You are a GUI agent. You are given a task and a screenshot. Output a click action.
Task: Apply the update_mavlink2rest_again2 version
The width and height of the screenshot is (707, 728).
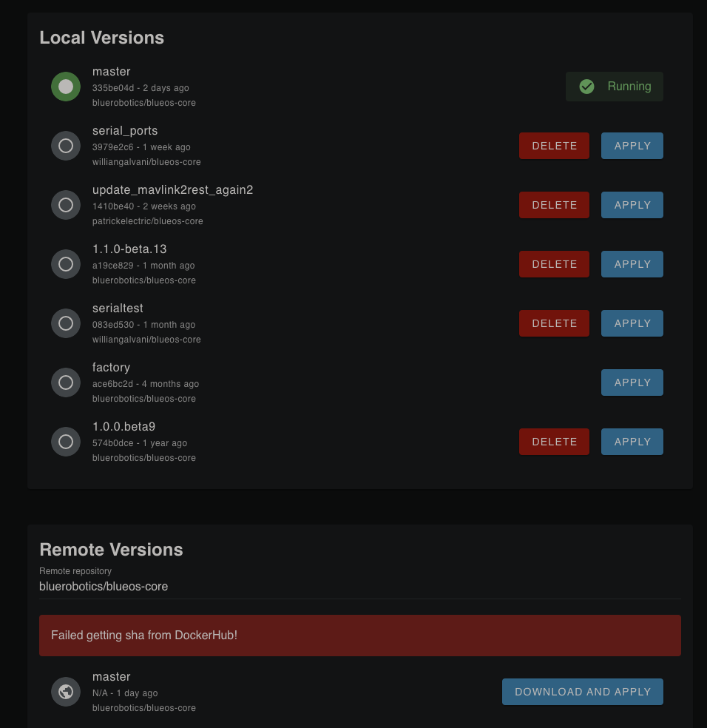coord(632,204)
